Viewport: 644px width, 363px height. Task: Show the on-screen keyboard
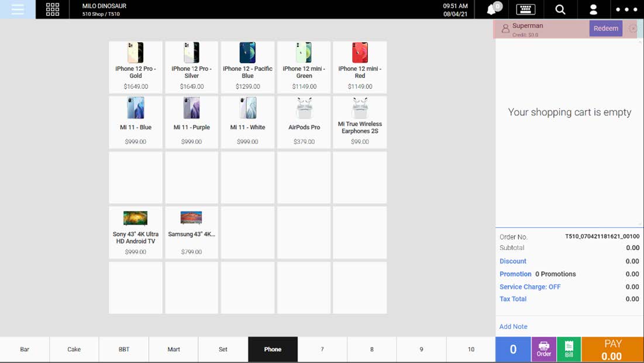[x=526, y=9]
